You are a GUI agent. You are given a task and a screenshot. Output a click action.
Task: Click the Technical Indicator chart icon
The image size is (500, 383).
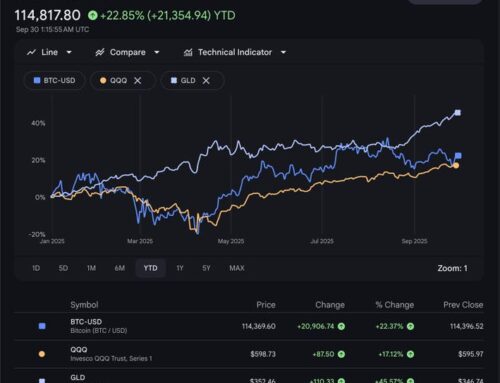click(x=188, y=52)
